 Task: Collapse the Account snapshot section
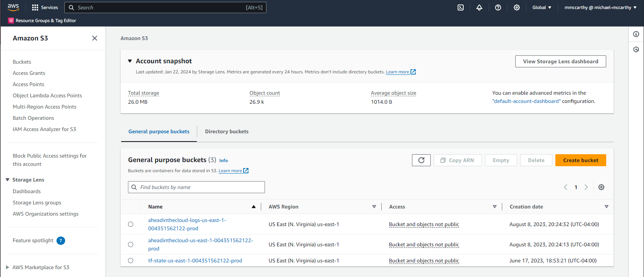(x=130, y=61)
